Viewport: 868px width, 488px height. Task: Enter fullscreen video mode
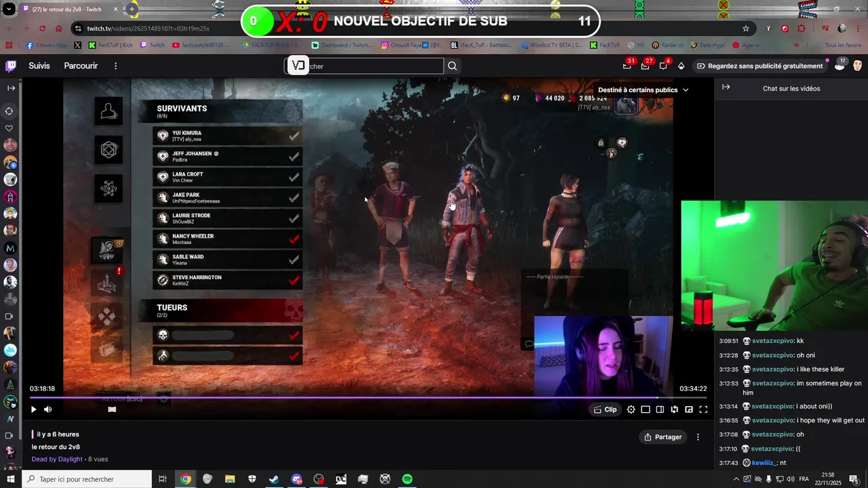[x=703, y=409]
